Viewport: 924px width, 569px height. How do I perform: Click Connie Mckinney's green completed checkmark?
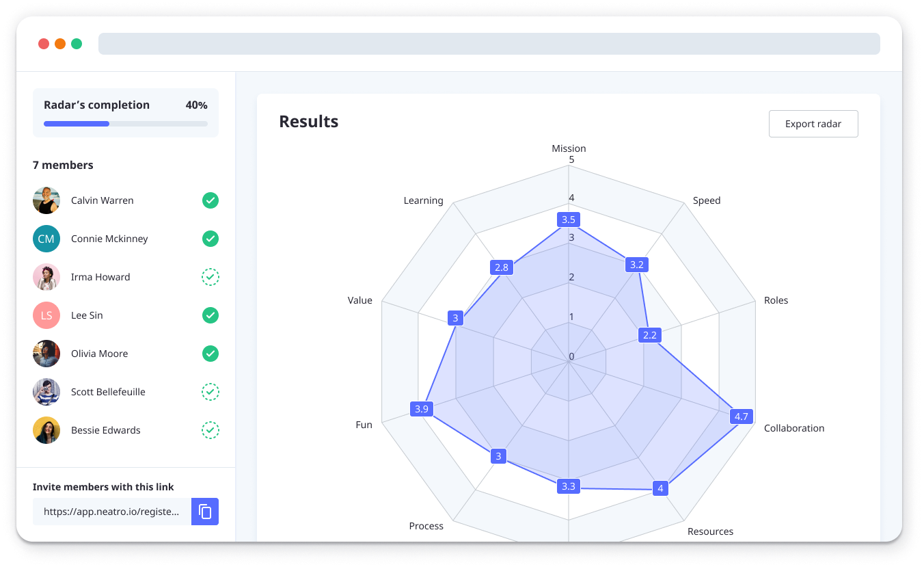click(x=210, y=239)
